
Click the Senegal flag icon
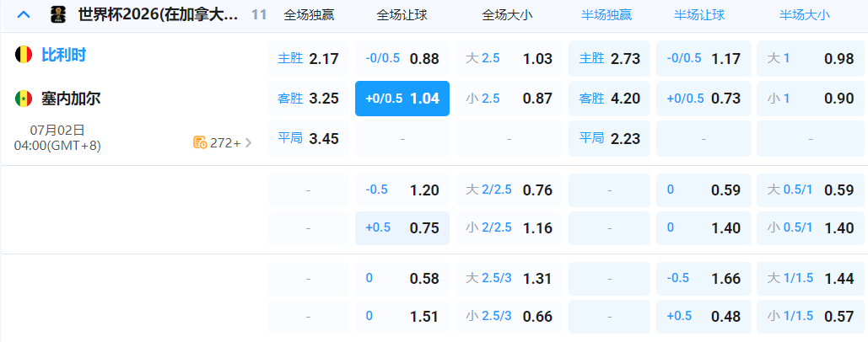(x=24, y=99)
